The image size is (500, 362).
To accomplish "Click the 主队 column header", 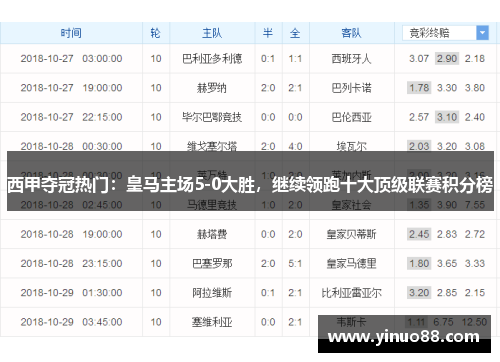I will coord(212,33).
